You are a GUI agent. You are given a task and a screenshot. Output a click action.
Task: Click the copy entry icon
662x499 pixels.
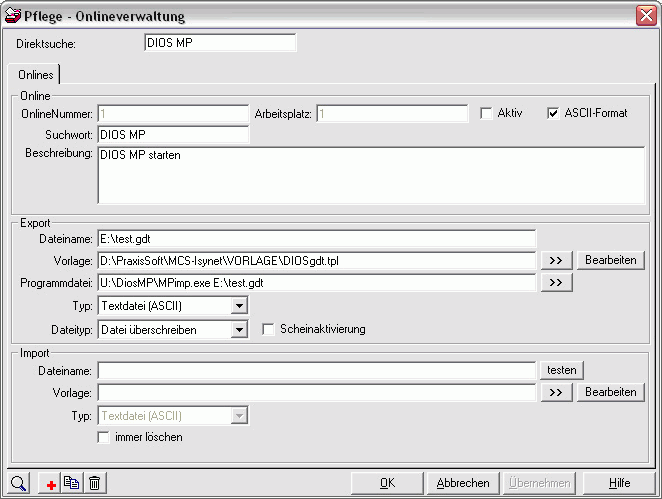[x=72, y=483]
